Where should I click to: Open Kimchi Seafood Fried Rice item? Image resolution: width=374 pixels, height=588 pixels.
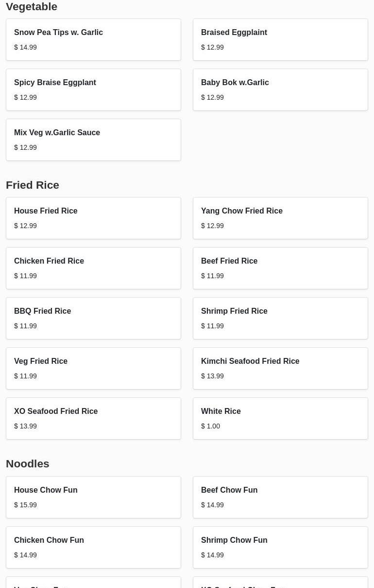pyautogui.click(x=280, y=368)
